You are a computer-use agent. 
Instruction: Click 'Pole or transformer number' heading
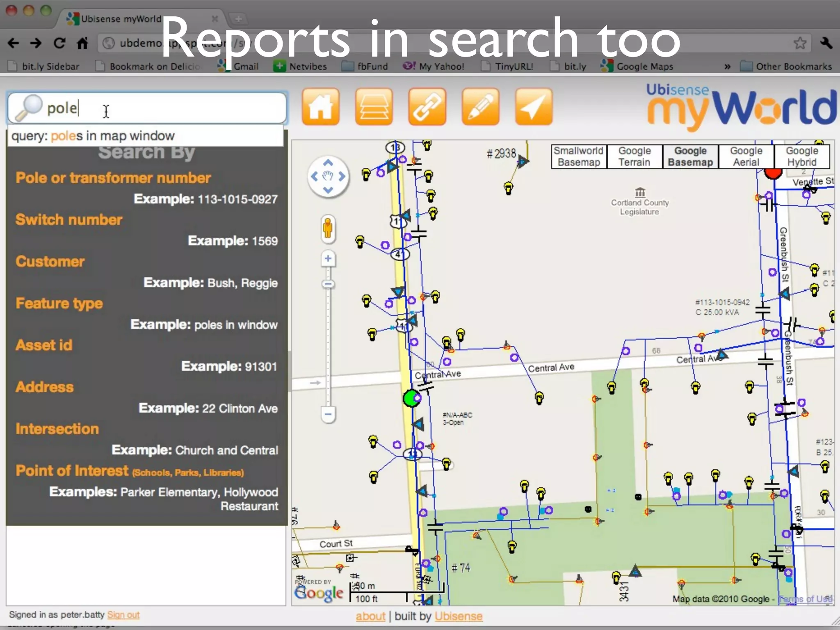point(113,178)
